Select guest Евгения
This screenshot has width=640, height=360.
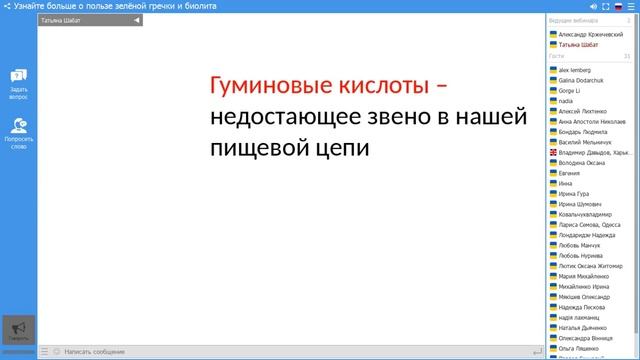569,173
